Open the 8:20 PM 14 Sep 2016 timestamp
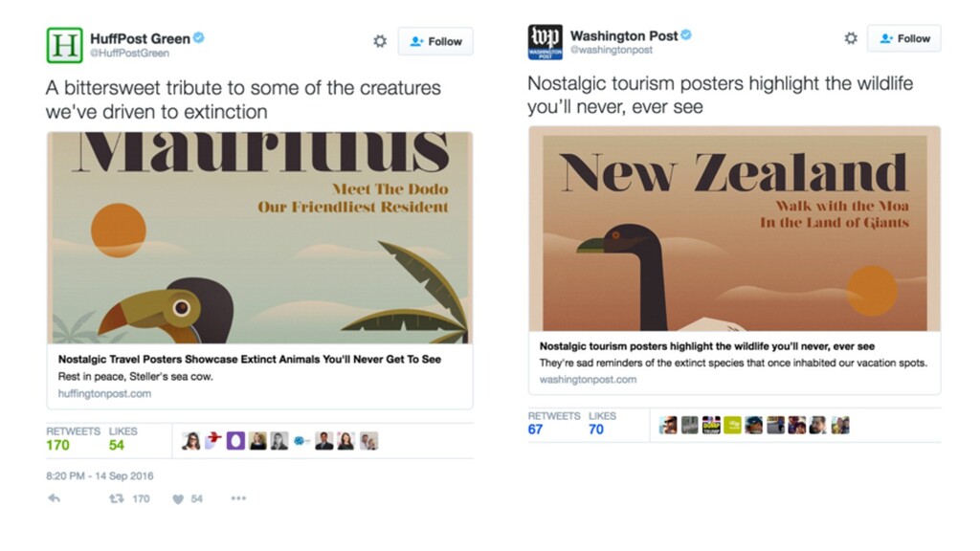This screenshot has height=551, width=980. coord(100,476)
